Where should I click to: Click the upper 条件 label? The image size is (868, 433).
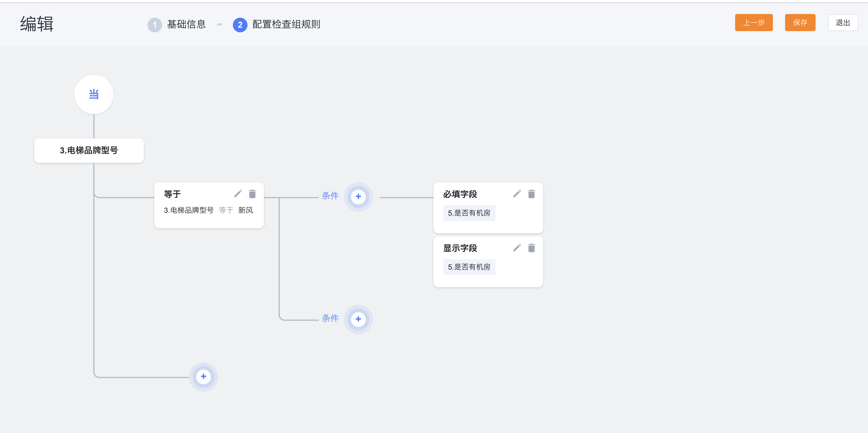point(330,195)
